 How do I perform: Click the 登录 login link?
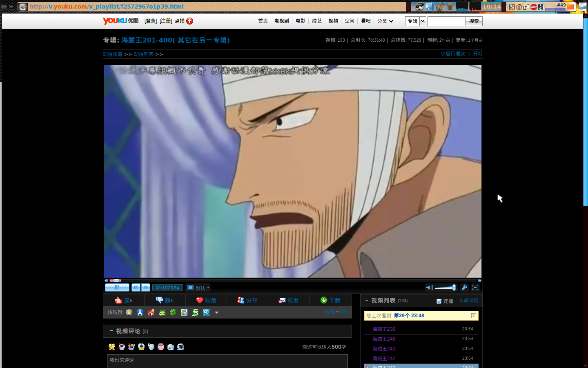(151, 21)
